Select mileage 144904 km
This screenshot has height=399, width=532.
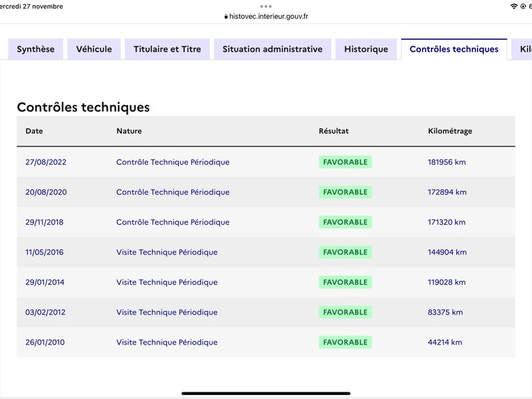447,252
